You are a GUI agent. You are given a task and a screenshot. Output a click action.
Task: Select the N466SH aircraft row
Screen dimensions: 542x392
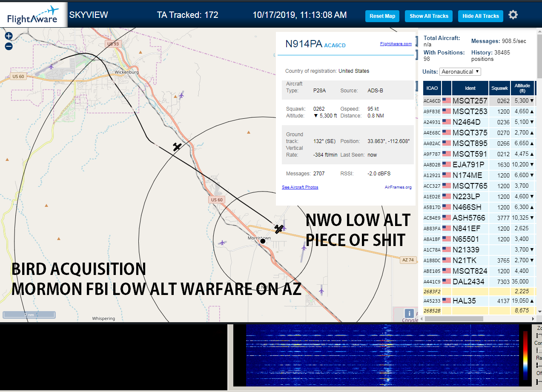pyautogui.click(x=479, y=207)
